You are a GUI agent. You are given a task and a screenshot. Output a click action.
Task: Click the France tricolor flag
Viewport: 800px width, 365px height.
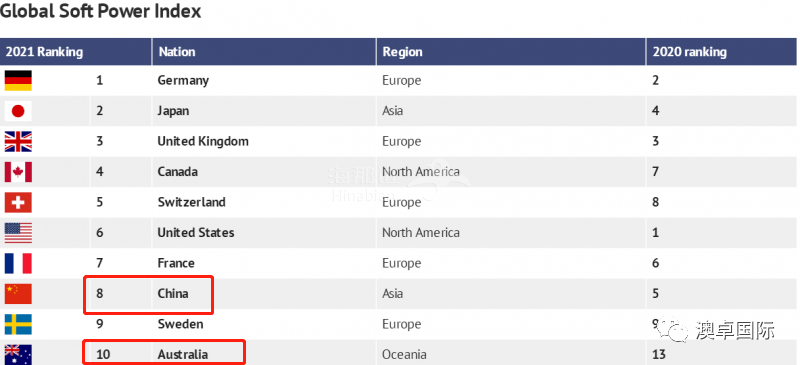(18, 263)
